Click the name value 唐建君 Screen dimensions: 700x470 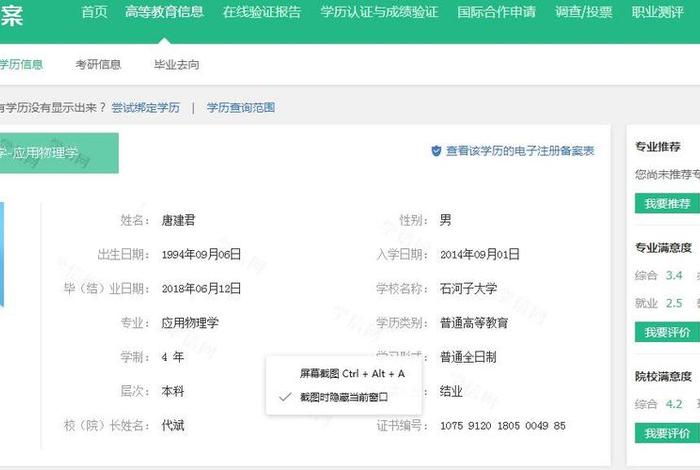click(x=179, y=220)
